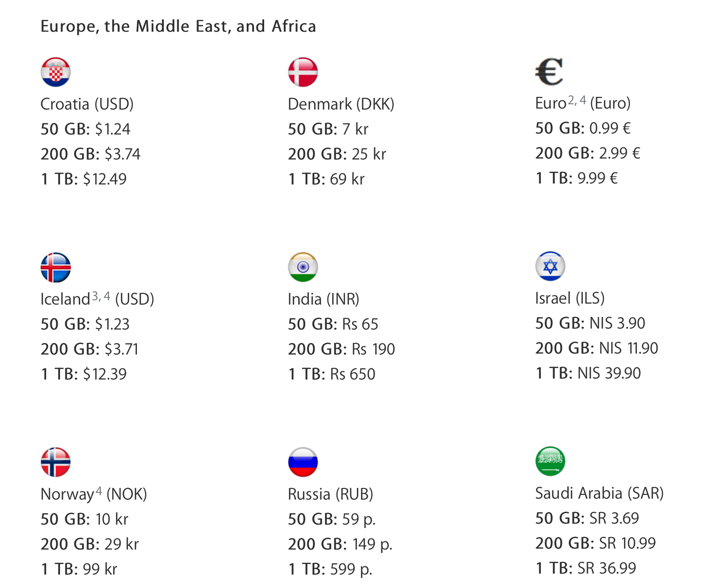Click footnote 2 next to Euro
The width and height of the screenshot is (706, 588).
(x=572, y=100)
